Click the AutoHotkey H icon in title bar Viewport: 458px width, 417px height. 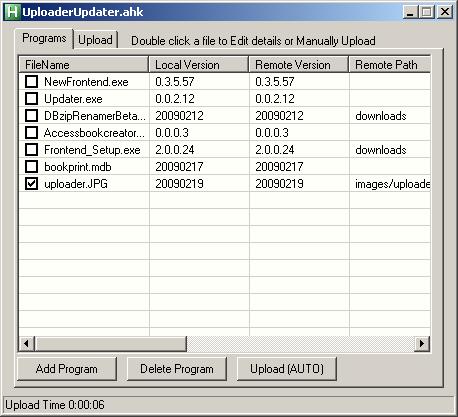pos(12,12)
